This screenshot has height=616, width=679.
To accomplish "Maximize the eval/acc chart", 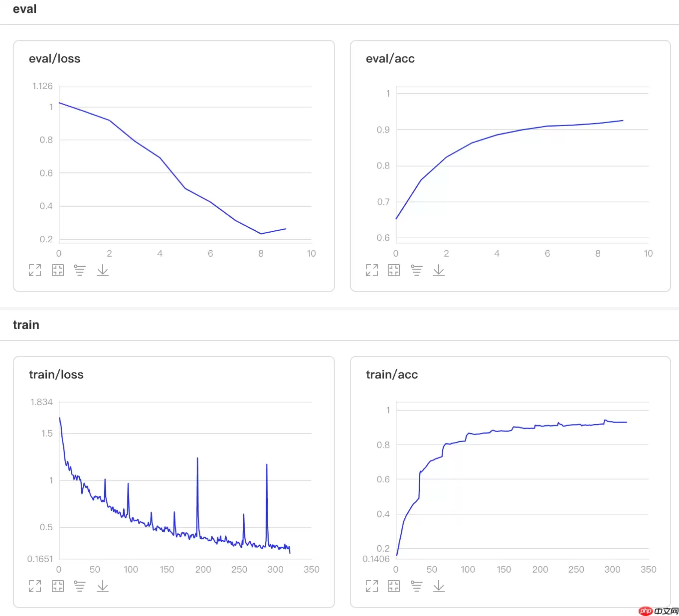I will [x=372, y=270].
